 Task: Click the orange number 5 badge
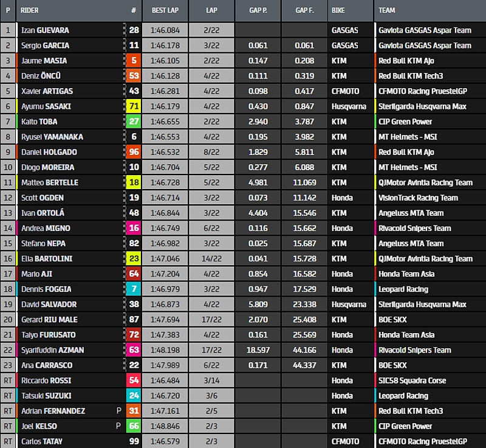point(133,61)
